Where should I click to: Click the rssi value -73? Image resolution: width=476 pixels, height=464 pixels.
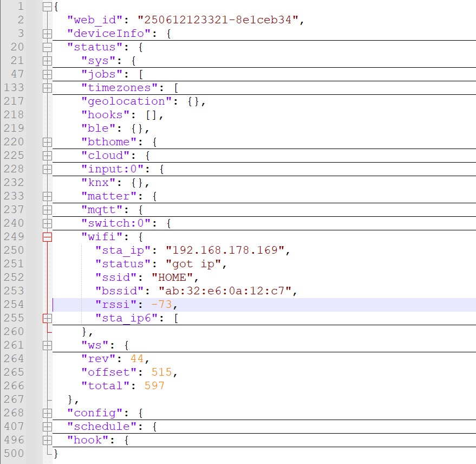(162, 305)
